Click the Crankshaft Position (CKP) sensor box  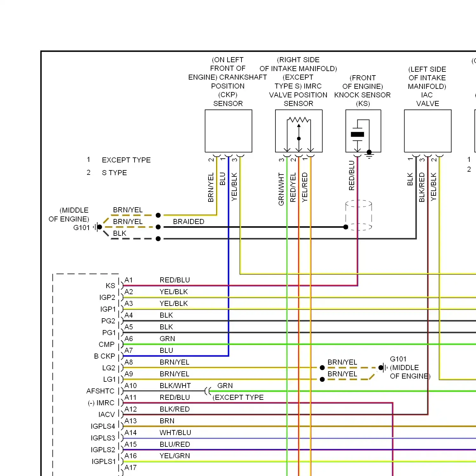pyautogui.click(x=228, y=131)
